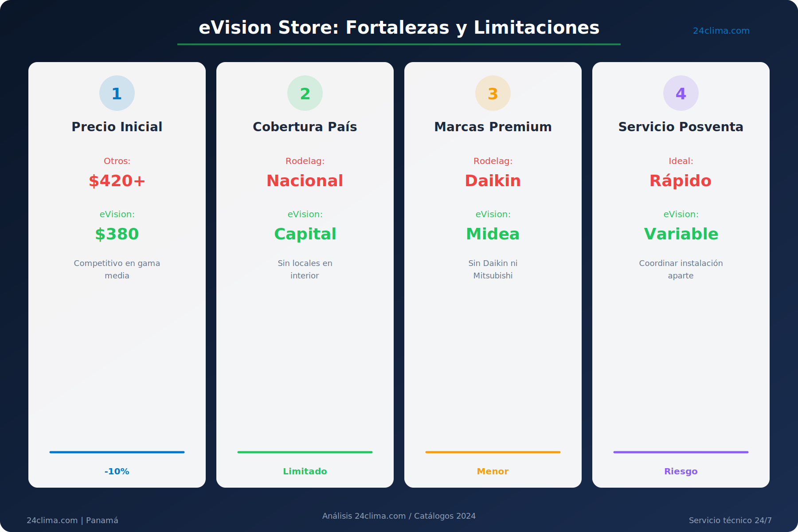Click the Servicio Posventa heading
The width and height of the screenshot is (798, 532).
pos(681,127)
